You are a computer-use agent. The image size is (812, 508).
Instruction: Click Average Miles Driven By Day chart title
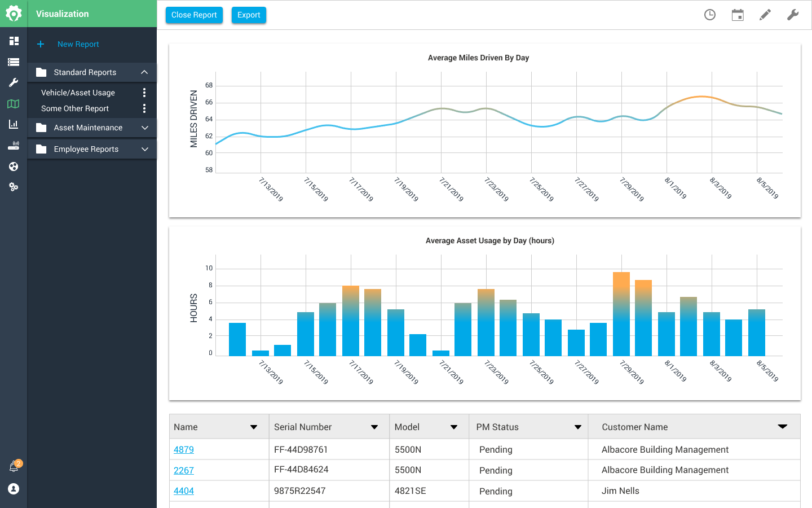pos(478,58)
